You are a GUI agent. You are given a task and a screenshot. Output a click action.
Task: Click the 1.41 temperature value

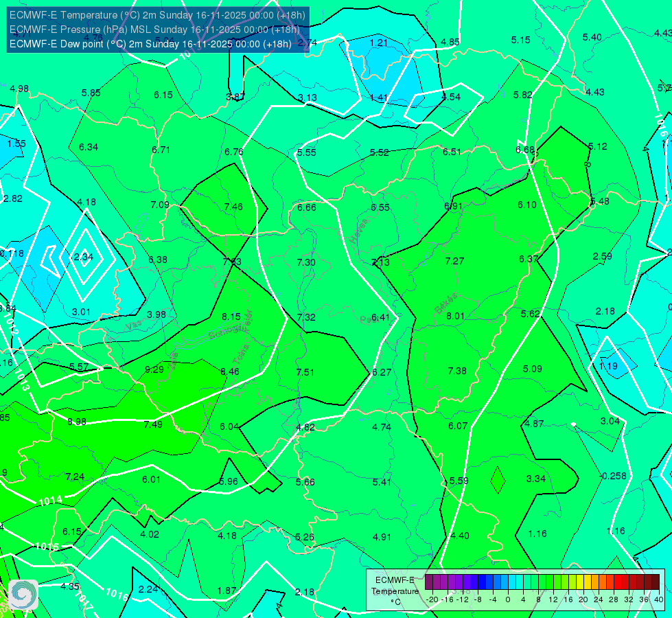[379, 98]
